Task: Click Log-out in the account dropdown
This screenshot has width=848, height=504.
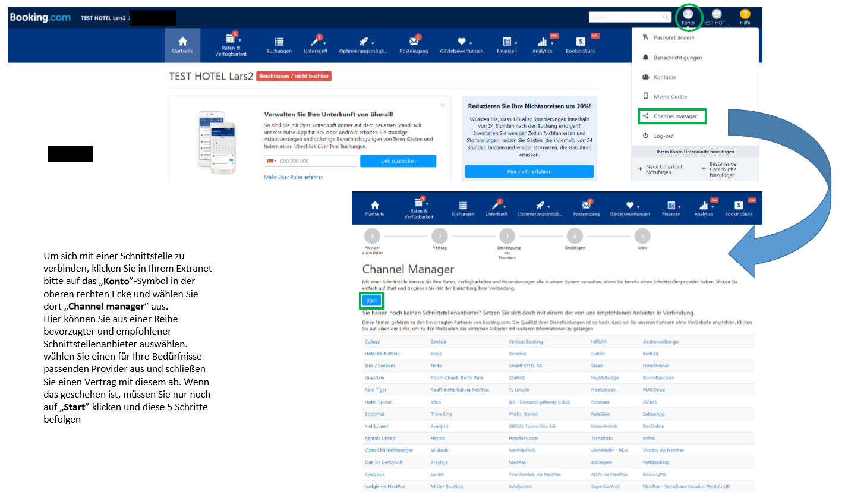Action: 664,136
